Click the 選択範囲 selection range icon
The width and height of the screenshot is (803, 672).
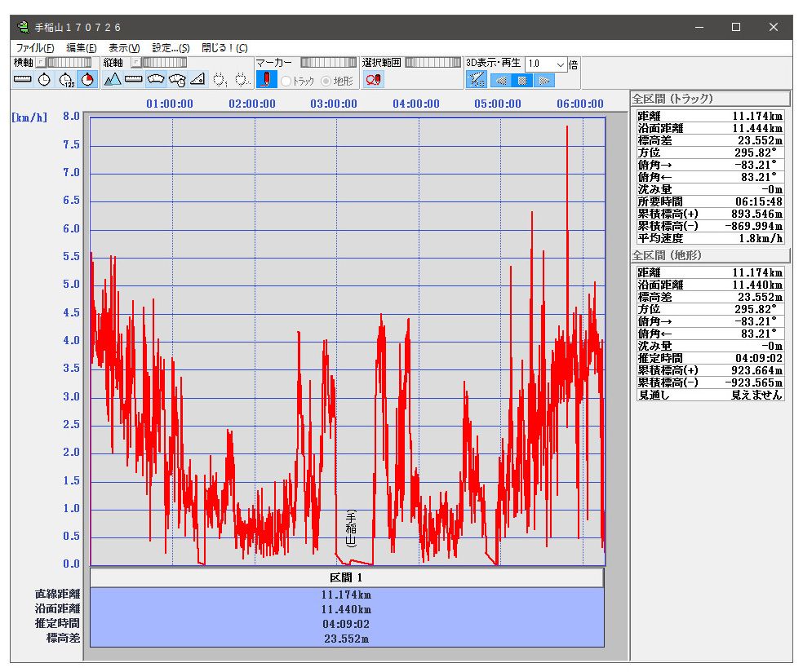coord(373,79)
